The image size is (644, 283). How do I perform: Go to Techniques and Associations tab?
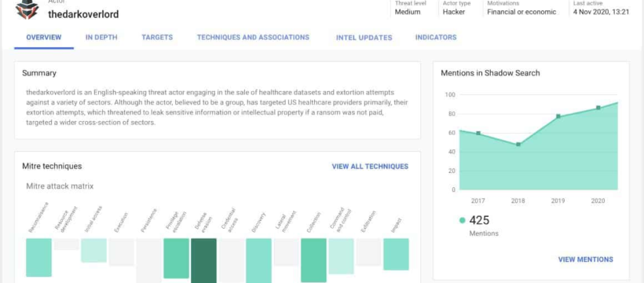point(253,38)
